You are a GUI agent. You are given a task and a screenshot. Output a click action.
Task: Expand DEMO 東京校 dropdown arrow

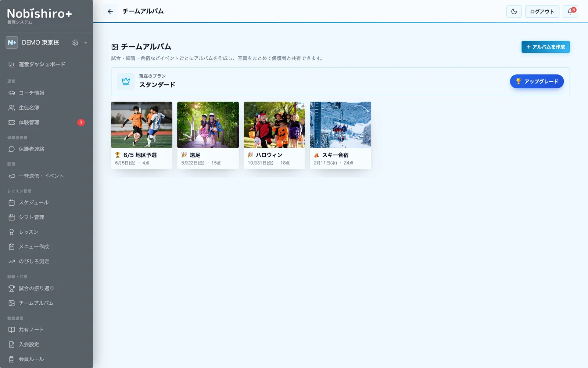pyautogui.click(x=86, y=43)
